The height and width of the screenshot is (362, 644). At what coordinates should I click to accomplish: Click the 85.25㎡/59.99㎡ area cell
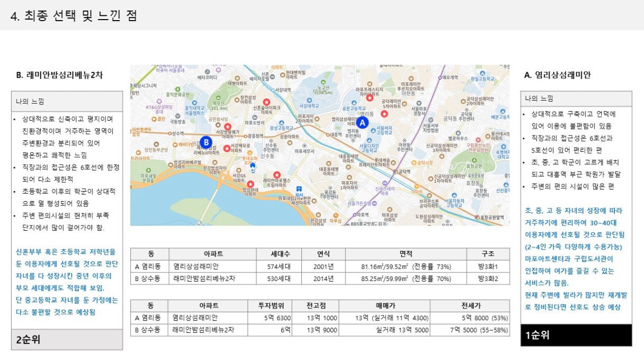pyautogui.click(x=406, y=278)
